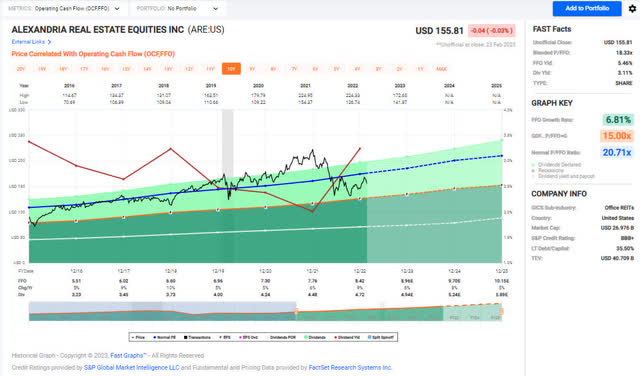Toggle Recessions in the Graph Key

(x=548, y=170)
